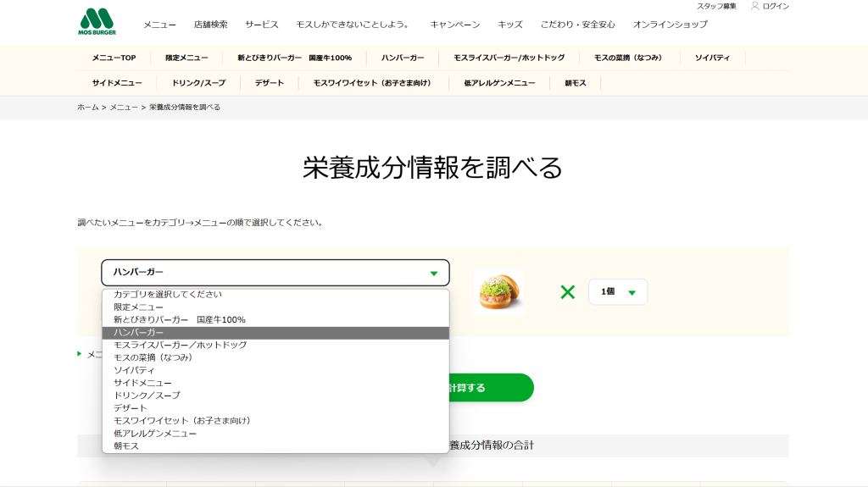Select サイドメニュー from the dropdown list

[142, 383]
